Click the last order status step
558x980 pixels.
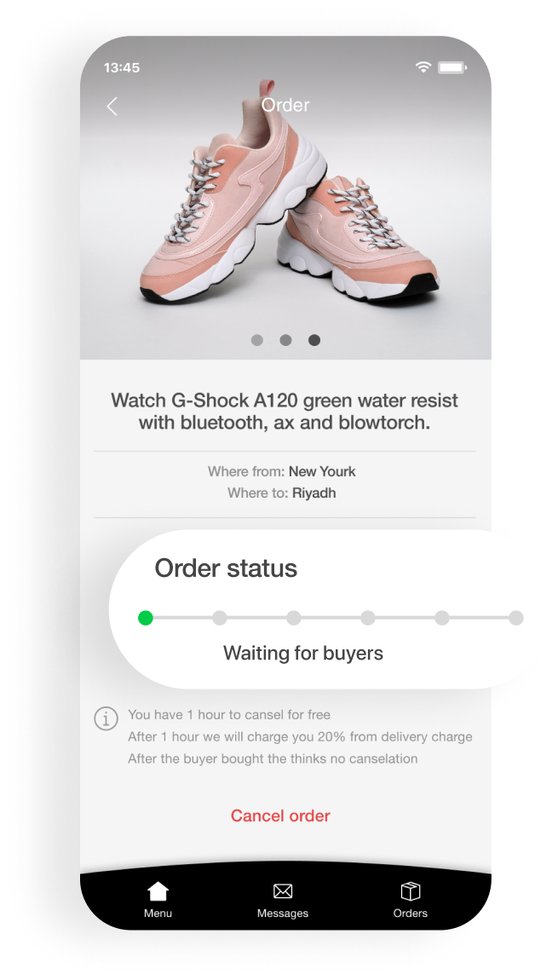(516, 618)
